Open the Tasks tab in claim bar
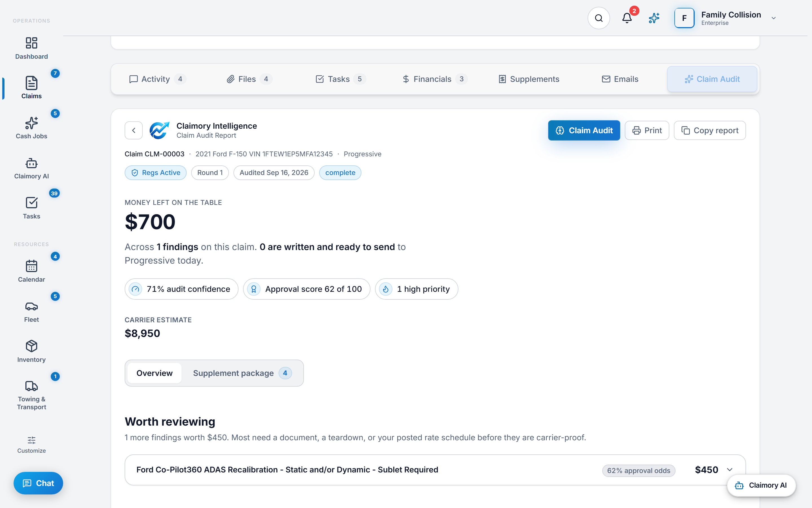The height and width of the screenshot is (508, 812). pos(340,79)
